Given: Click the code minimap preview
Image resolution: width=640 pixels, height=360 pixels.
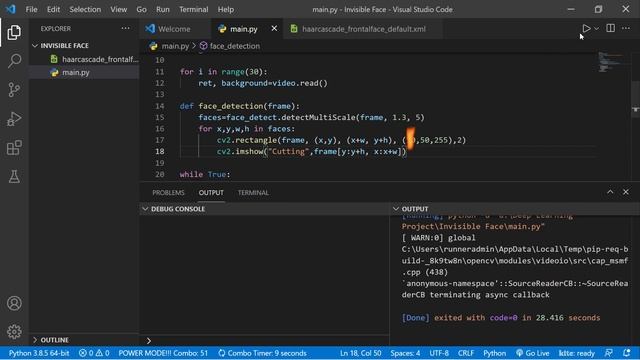Looking at the screenshot, I should tap(610, 62).
